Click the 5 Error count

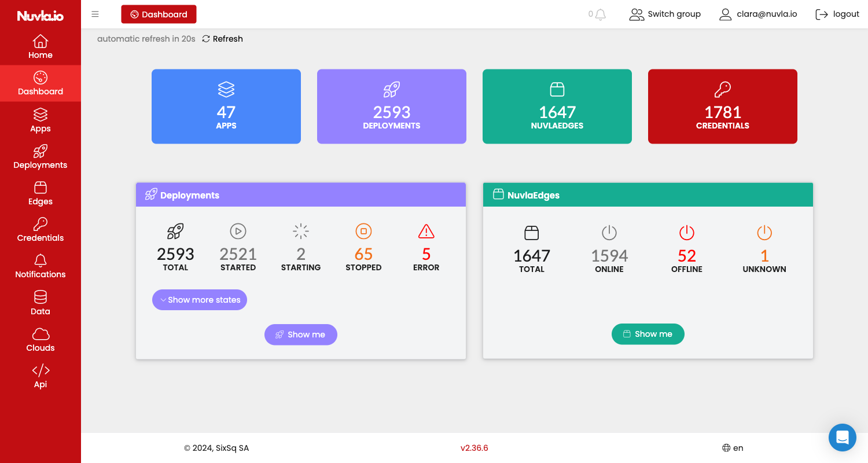click(426, 254)
